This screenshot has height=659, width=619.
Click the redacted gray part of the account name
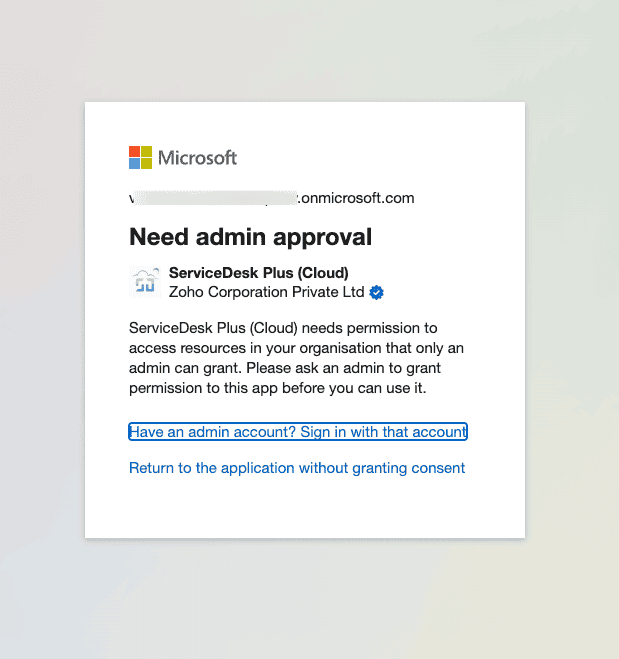point(216,198)
